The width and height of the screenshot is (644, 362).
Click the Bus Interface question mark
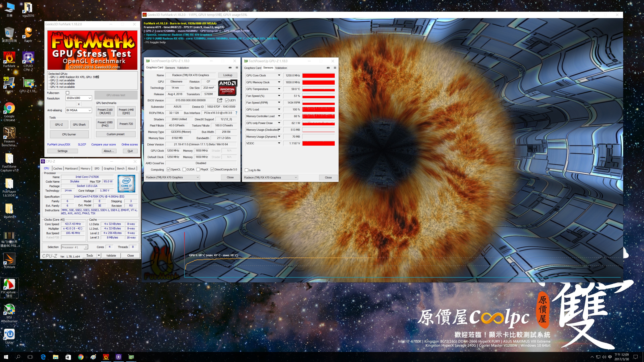pyautogui.click(x=236, y=113)
